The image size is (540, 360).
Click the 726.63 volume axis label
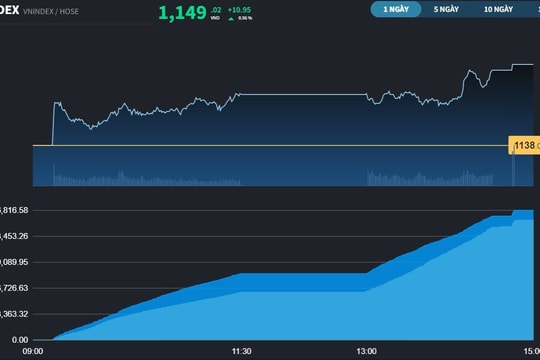point(14,288)
